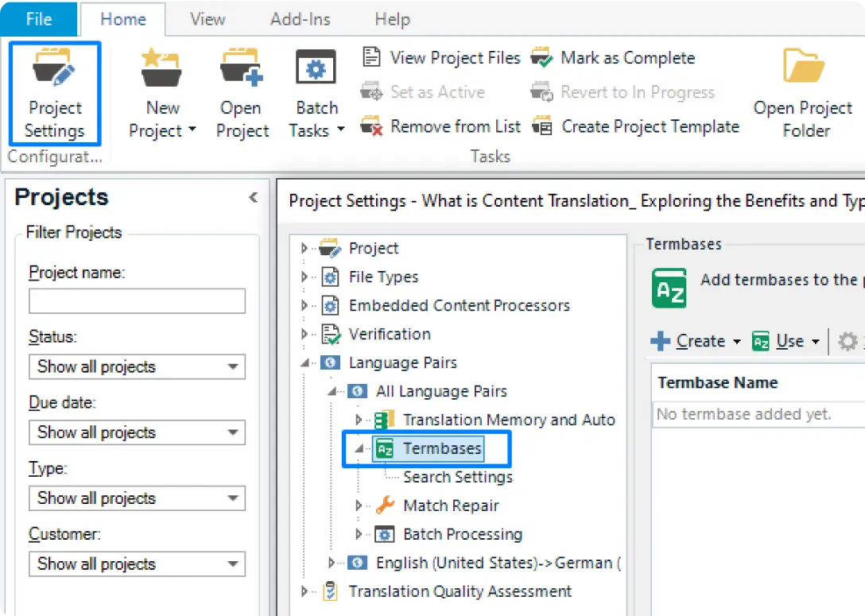This screenshot has width=865, height=616.
Task: Click Create Project Template
Action: pyautogui.click(x=650, y=126)
